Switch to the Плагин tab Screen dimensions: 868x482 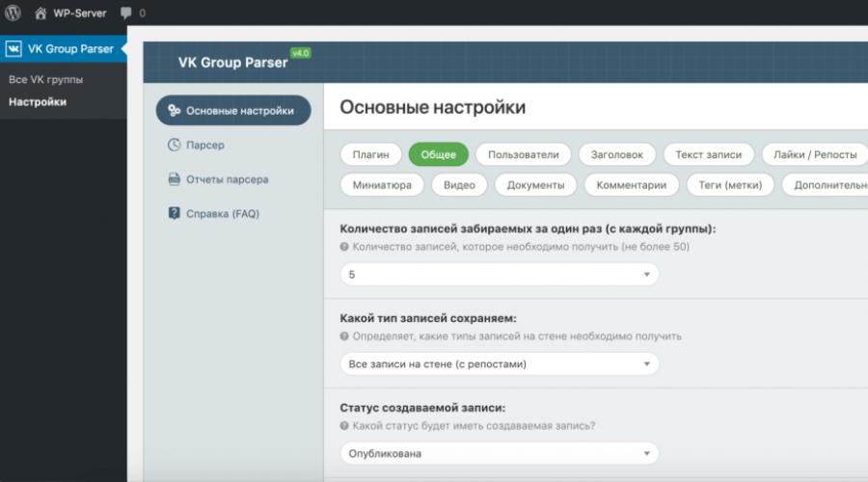pos(370,154)
